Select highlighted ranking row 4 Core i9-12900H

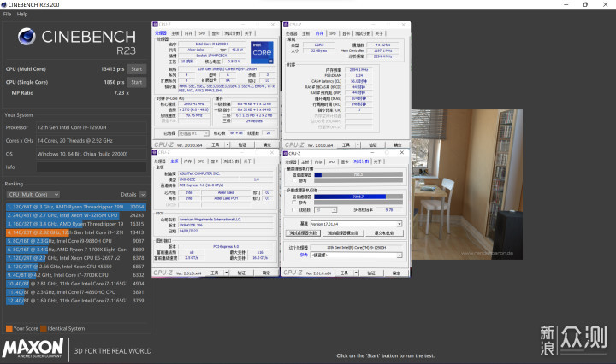coord(75,232)
